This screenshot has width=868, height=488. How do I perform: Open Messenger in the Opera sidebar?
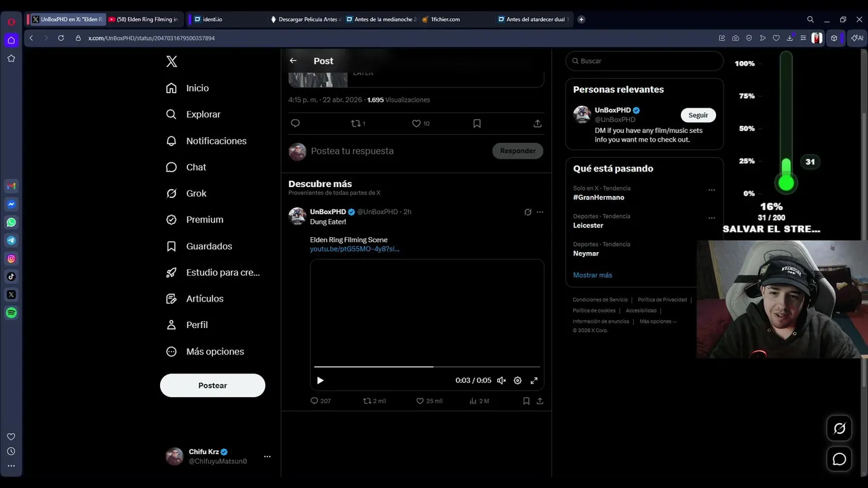[11, 204]
